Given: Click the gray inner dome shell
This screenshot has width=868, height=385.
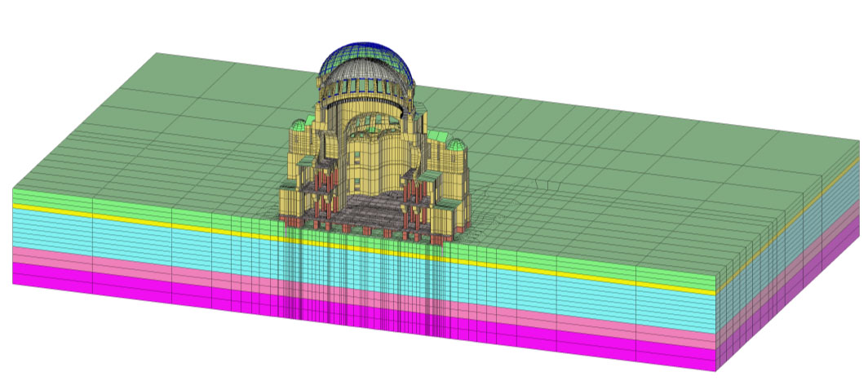Looking at the screenshot, I should click(x=365, y=71).
